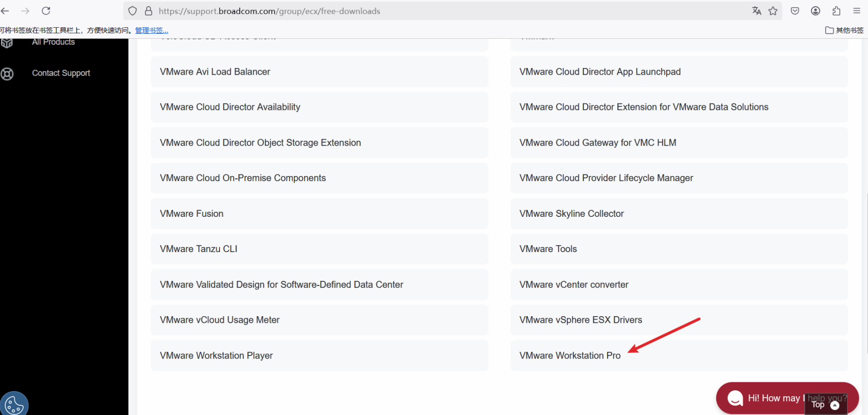Screen dimensions: 868x415
Task: Open VMware Cloud Director Availability
Action: pos(319,107)
